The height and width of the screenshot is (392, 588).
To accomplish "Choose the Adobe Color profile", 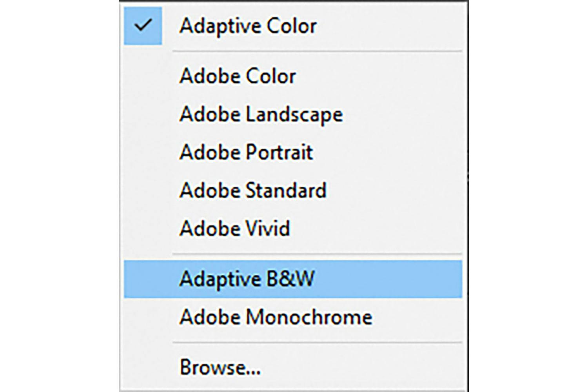I will [238, 76].
